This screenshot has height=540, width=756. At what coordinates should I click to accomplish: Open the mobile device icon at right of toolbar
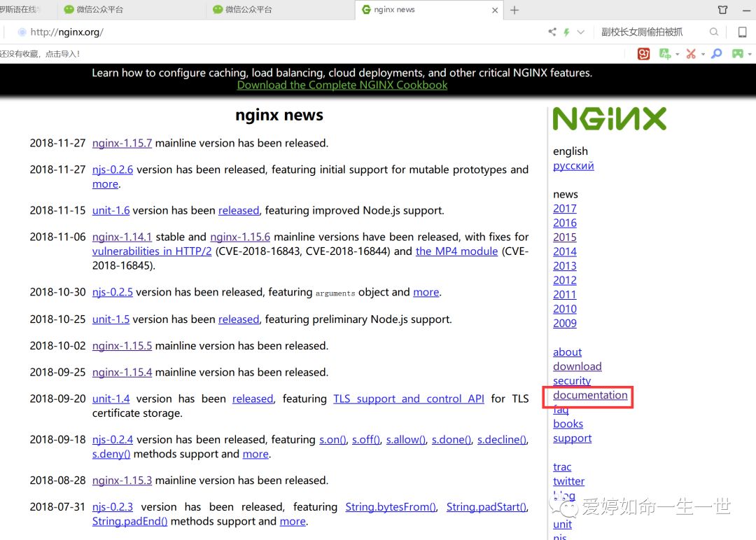[x=742, y=32]
